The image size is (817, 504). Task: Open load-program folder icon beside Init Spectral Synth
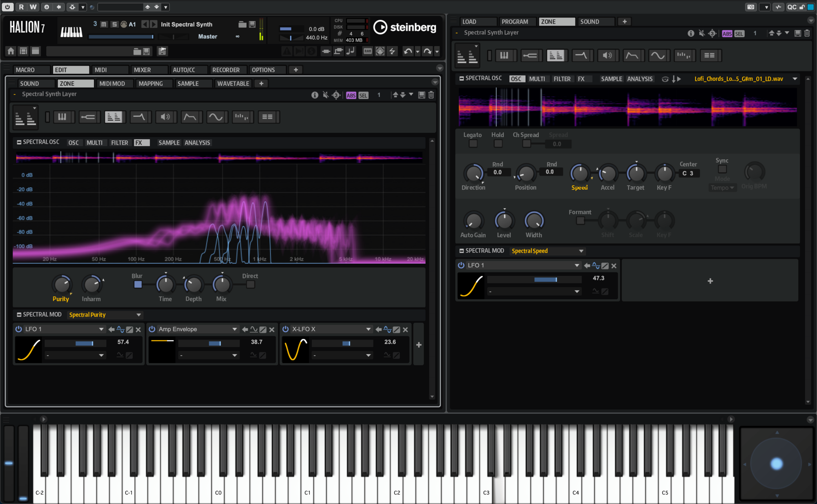242,25
